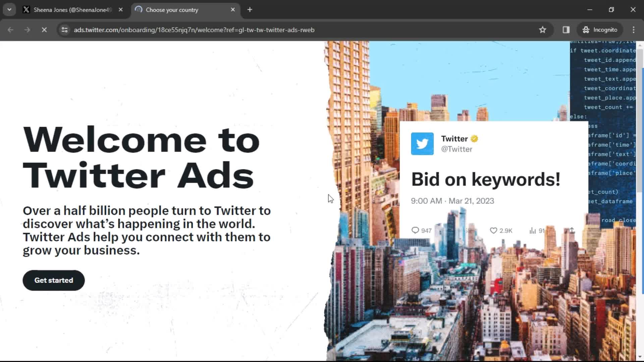Click the new tab plus button

250,10
